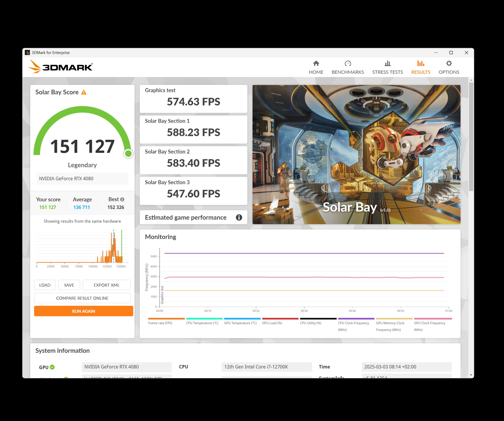
Task: Click the System information heading
Action: click(x=62, y=351)
